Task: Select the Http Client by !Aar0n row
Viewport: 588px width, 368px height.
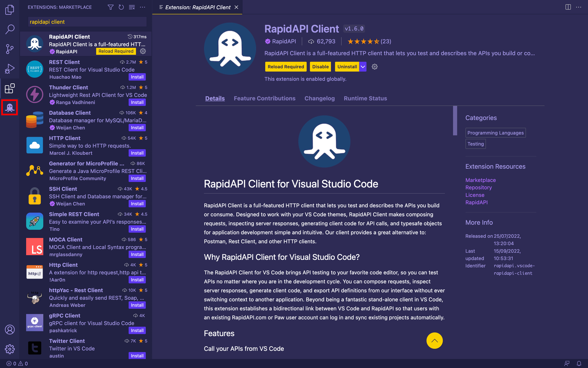Action: [x=86, y=272]
